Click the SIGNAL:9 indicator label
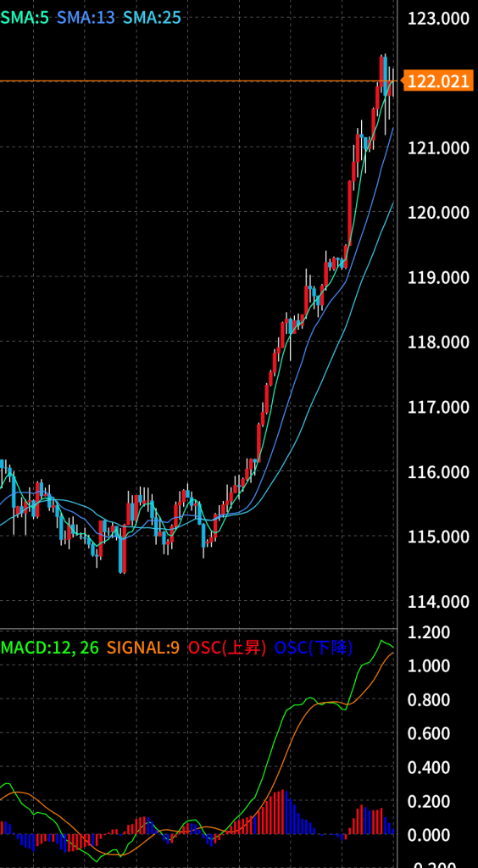The height and width of the screenshot is (868, 478). [x=143, y=647]
